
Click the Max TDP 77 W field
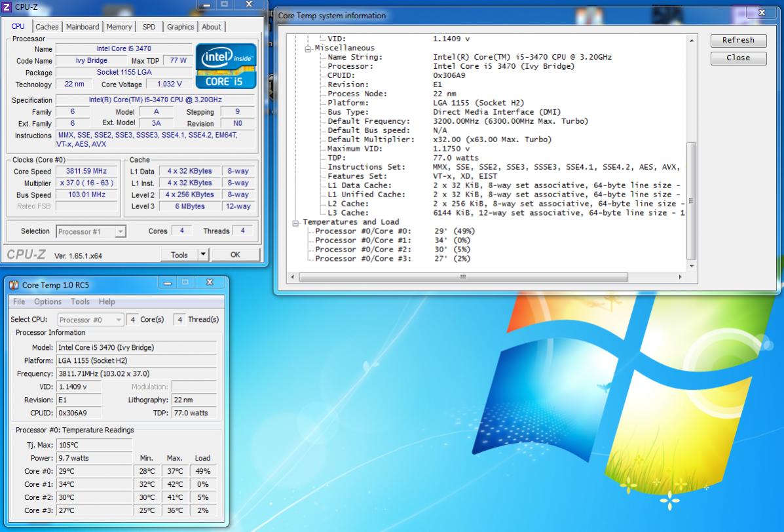[x=178, y=60]
